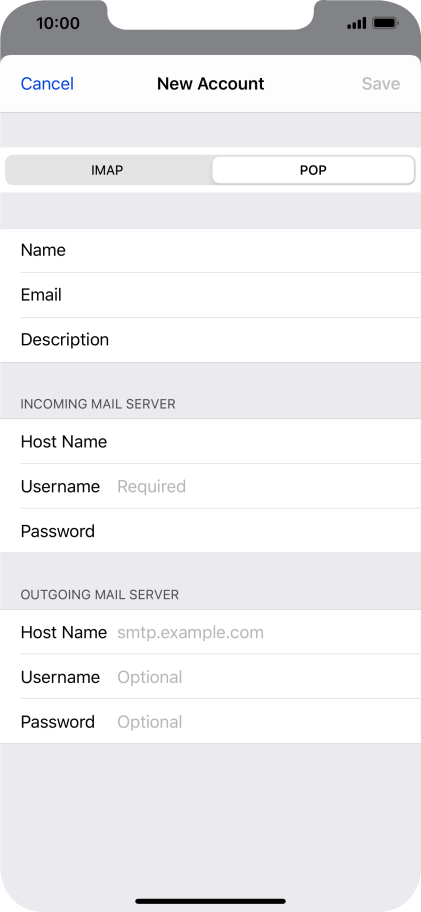Tap outgoing Username Optional field
The image size is (421, 912).
pyautogui.click(x=210, y=677)
